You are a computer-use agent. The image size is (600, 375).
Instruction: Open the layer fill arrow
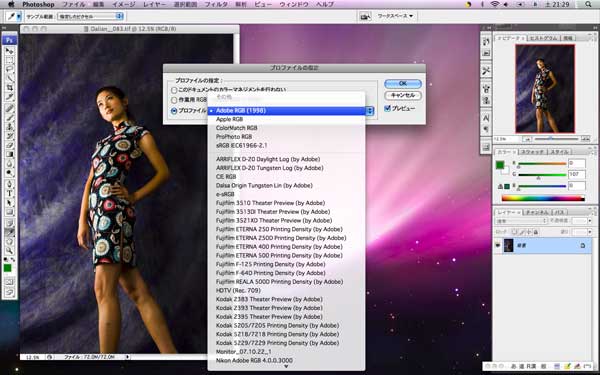click(590, 232)
